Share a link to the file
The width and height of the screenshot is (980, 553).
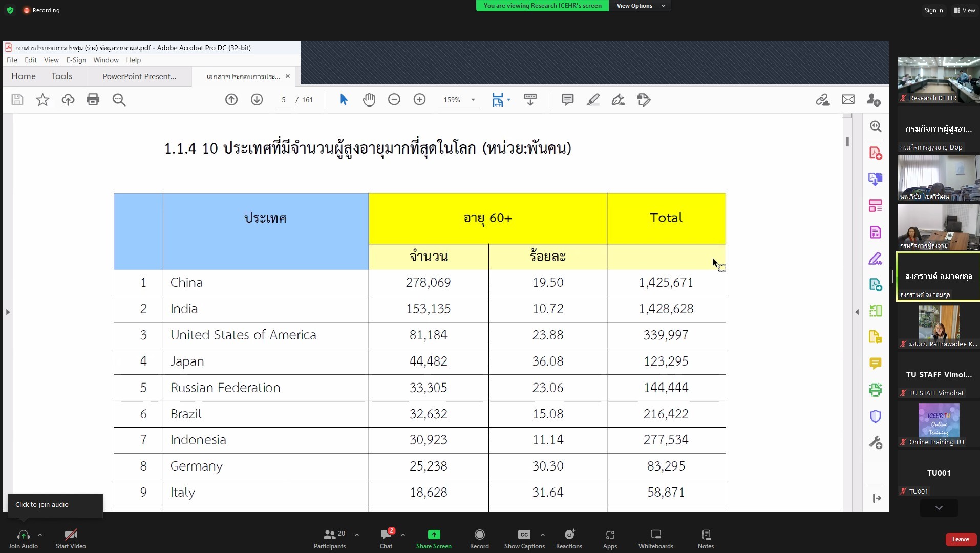click(x=823, y=100)
